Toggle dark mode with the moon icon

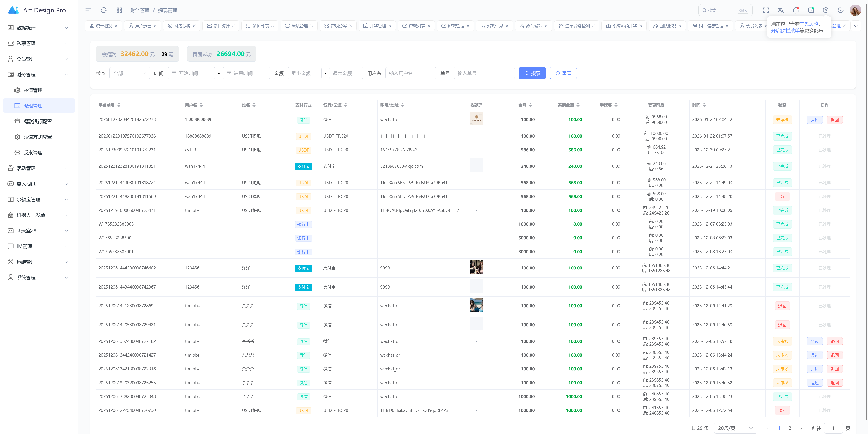pyautogui.click(x=840, y=10)
